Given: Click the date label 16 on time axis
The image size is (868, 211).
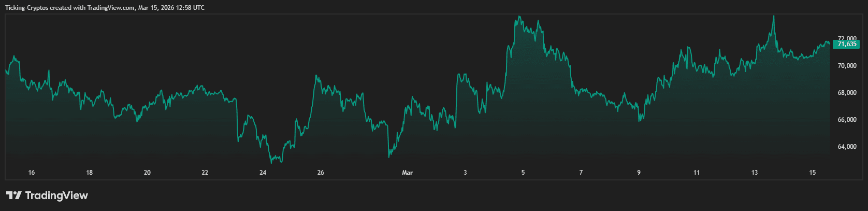Looking at the screenshot, I should 32,173.
